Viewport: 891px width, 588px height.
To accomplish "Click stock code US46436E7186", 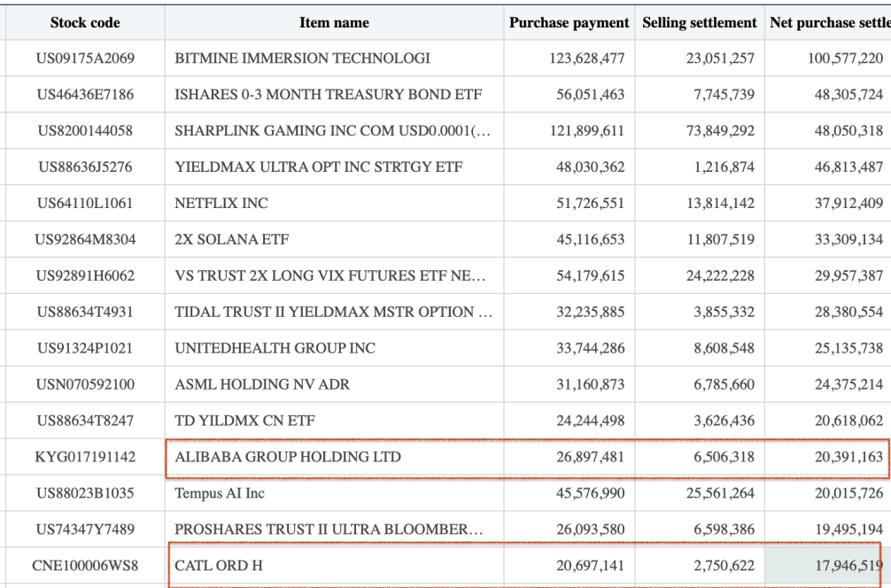I will (x=85, y=95).
